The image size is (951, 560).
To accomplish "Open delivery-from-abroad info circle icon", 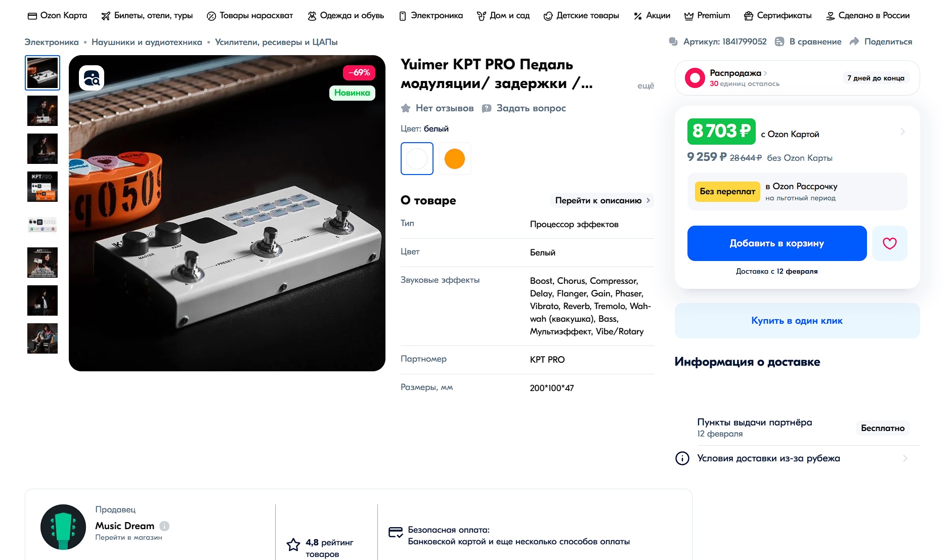I will (682, 458).
